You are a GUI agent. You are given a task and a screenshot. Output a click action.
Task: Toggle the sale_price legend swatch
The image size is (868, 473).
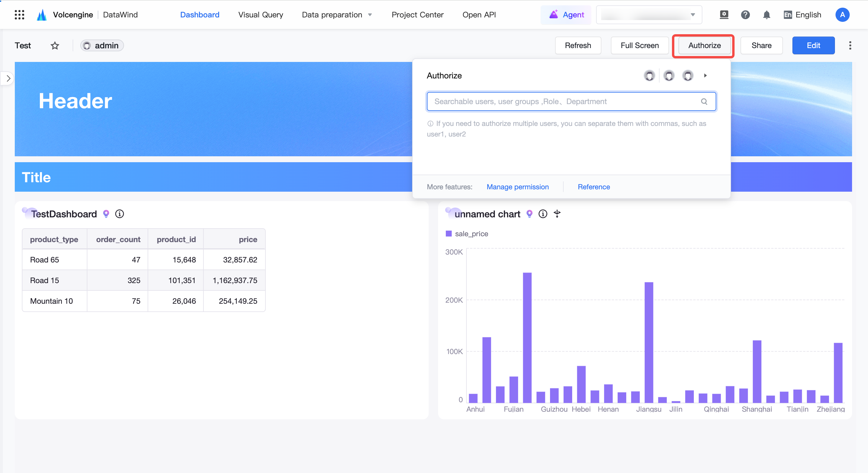pyautogui.click(x=448, y=234)
